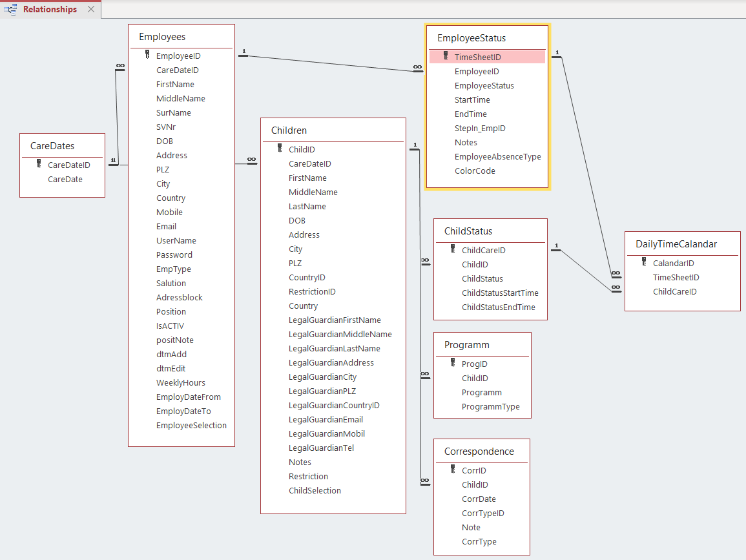Viewport: 746px width, 560px height.
Task: Select the SVNr field in Employees
Action: click(166, 127)
